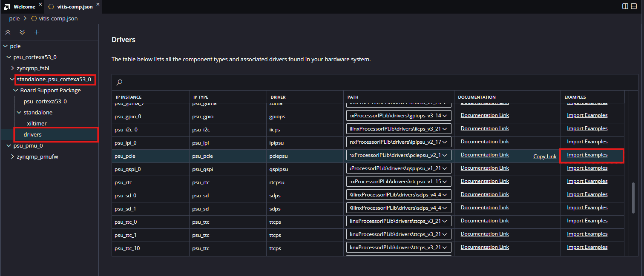Open the psu_pcie driver path dropdown
Viewport: 644px width, 276px height.
tap(446, 155)
